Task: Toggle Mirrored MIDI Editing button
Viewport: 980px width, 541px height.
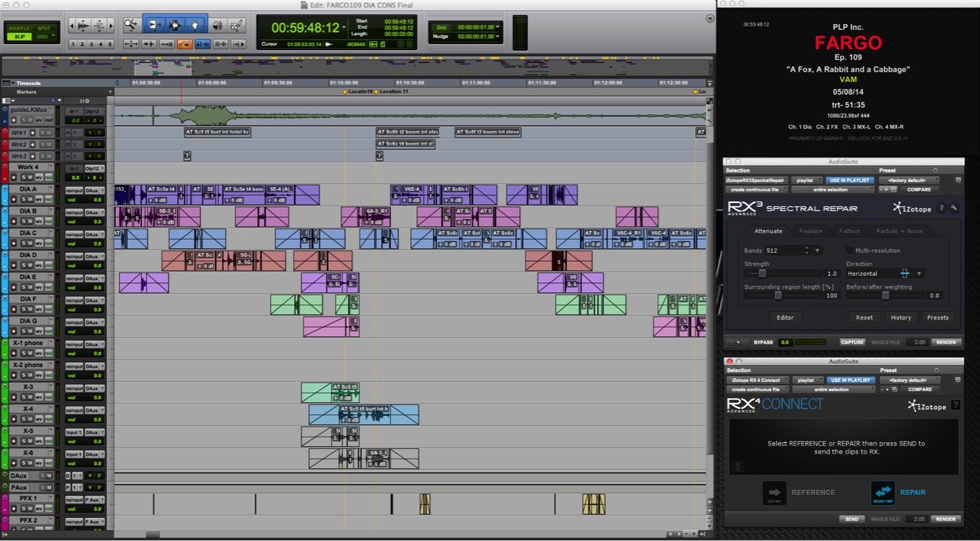Action: [x=167, y=44]
